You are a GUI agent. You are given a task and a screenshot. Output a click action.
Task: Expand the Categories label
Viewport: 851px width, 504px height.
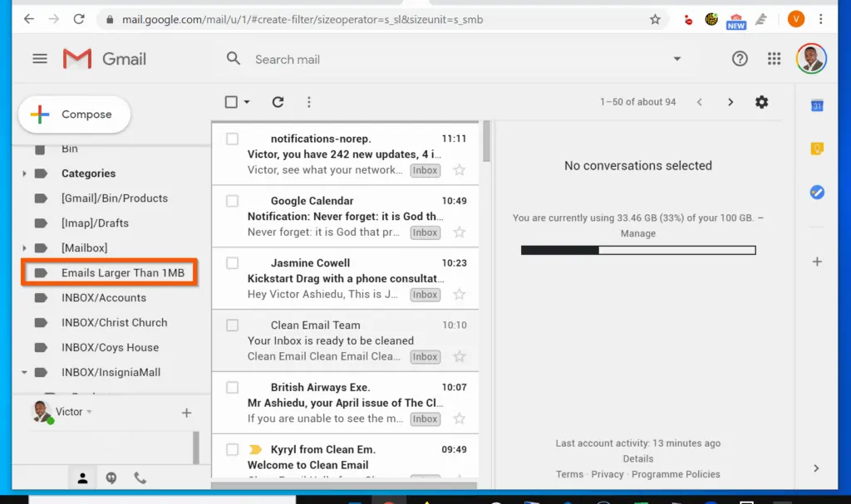pyautogui.click(x=24, y=174)
